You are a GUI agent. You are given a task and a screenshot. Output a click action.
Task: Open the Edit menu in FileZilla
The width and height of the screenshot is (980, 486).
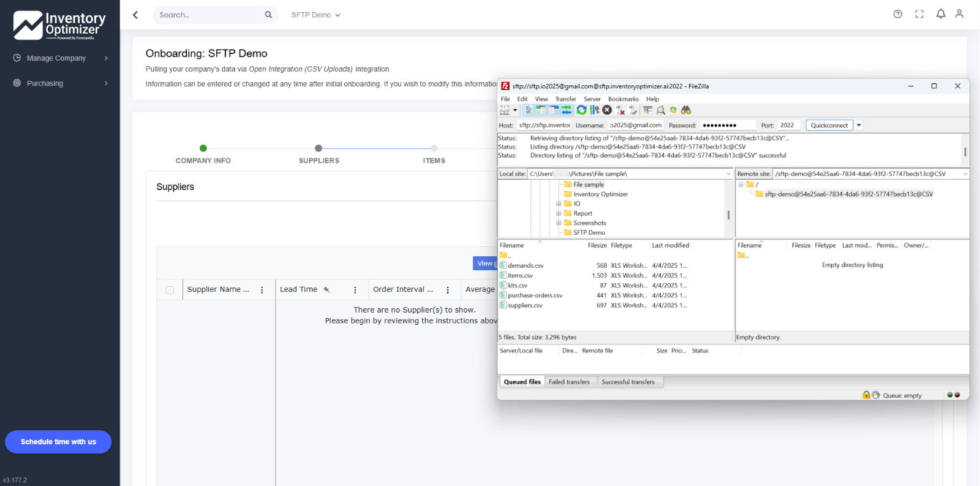(x=522, y=99)
